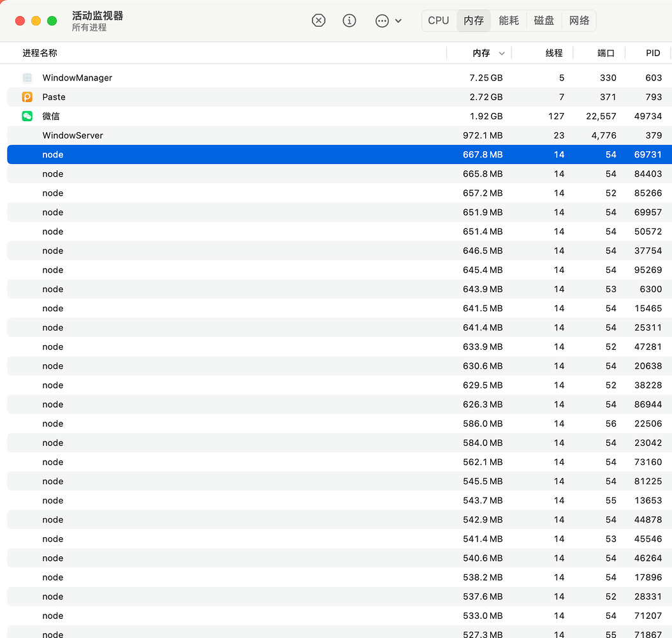
Task: Click the stop process (X) toolbar icon
Action: click(318, 20)
